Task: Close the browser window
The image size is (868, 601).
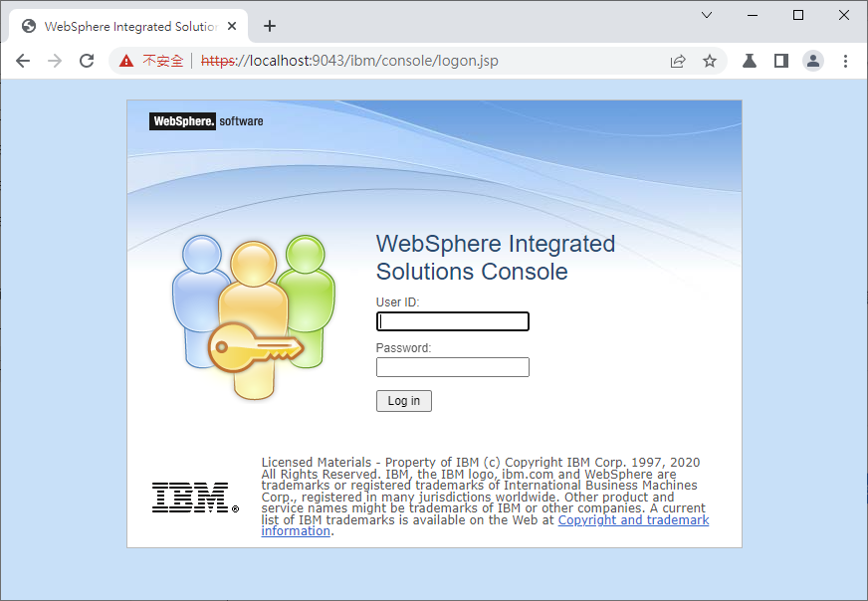Action: click(844, 15)
